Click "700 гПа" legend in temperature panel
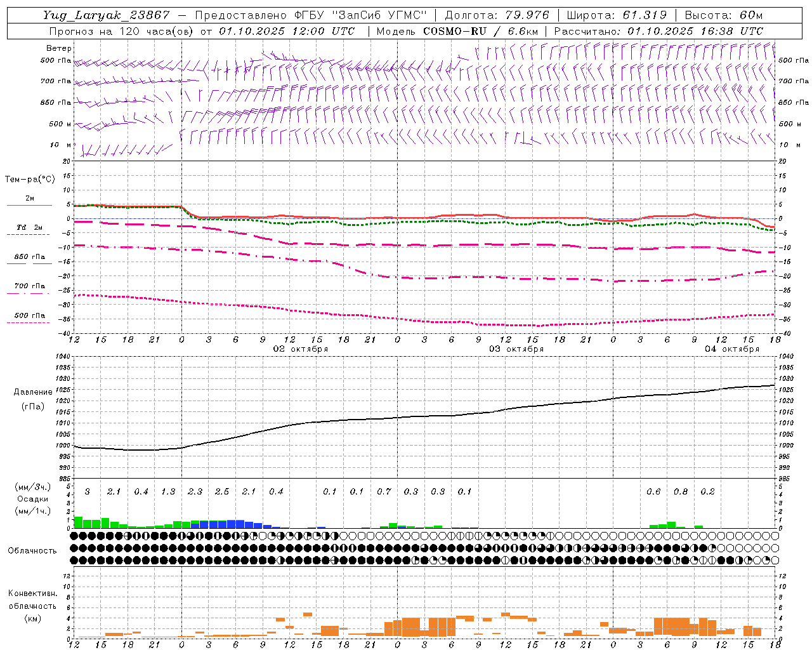 [30, 286]
